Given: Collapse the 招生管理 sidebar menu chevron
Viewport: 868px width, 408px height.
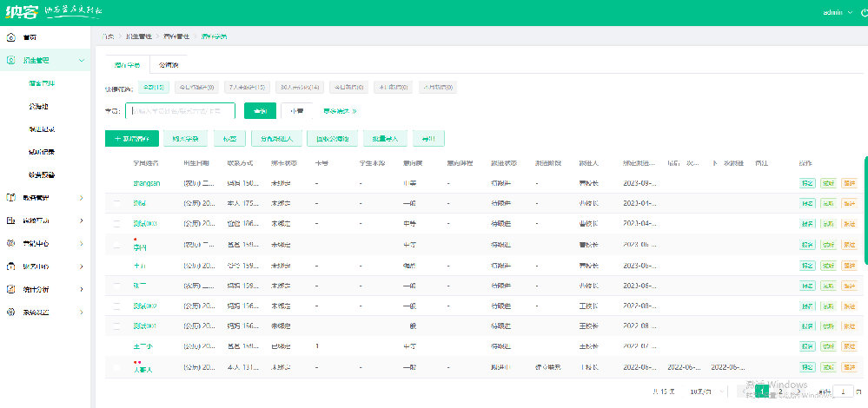Looking at the screenshot, I should pyautogui.click(x=82, y=60).
